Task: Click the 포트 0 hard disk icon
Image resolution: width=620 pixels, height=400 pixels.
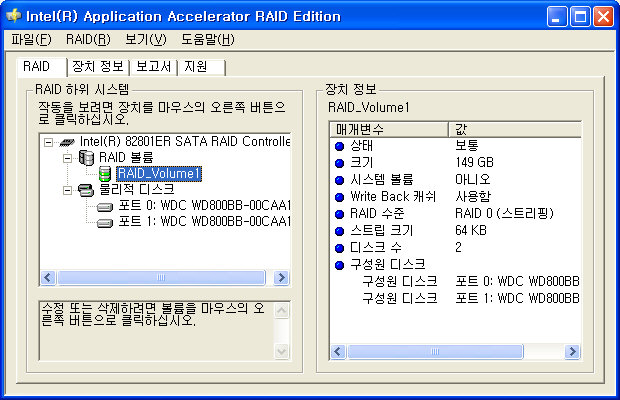Action: pyautogui.click(x=105, y=207)
